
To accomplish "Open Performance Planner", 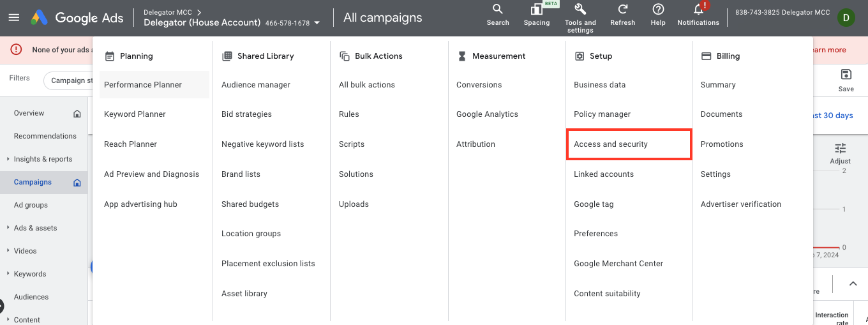I will pyautogui.click(x=154, y=85).
